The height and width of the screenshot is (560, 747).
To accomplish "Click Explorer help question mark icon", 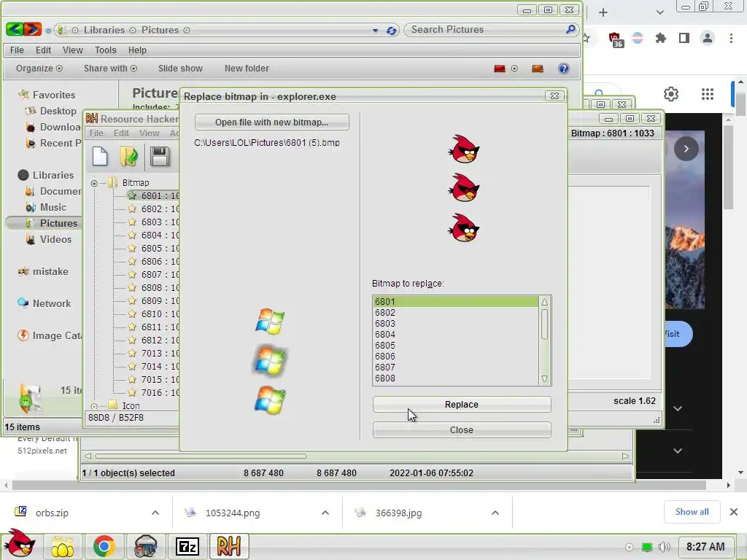I will click(564, 69).
